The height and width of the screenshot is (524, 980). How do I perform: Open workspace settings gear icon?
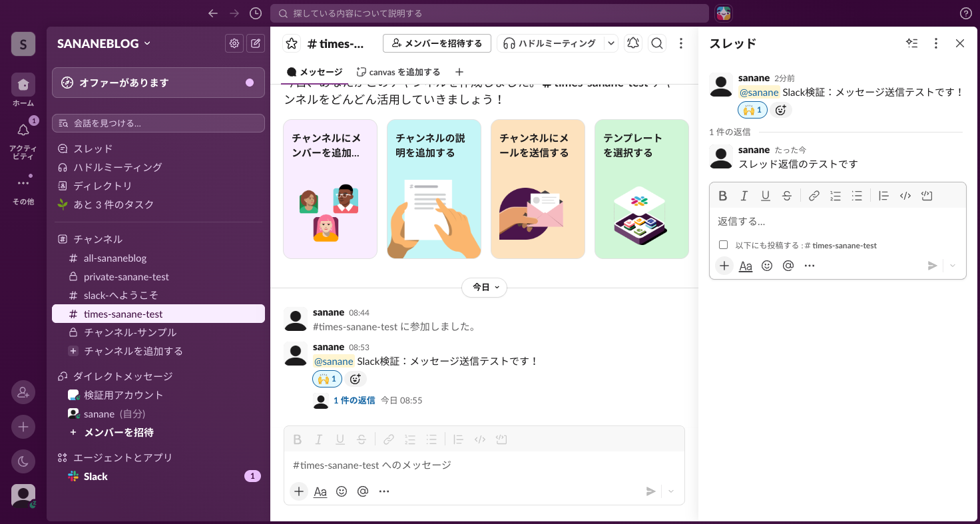point(234,43)
